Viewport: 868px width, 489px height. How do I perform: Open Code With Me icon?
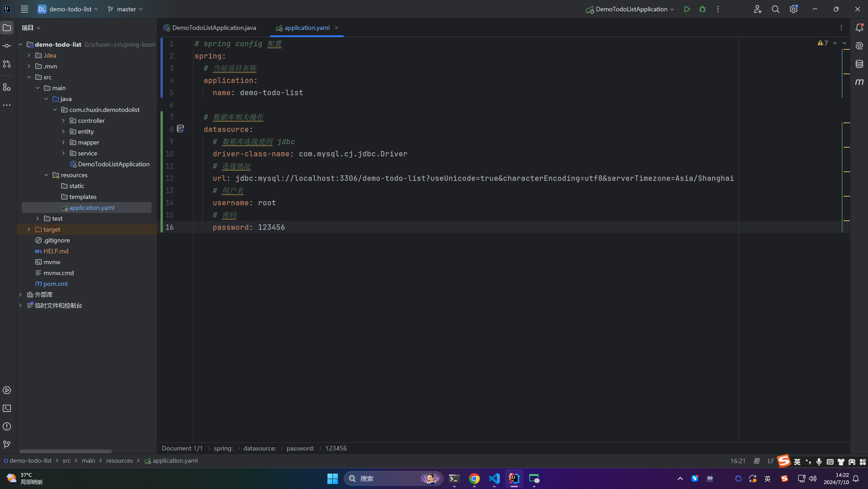(x=758, y=9)
